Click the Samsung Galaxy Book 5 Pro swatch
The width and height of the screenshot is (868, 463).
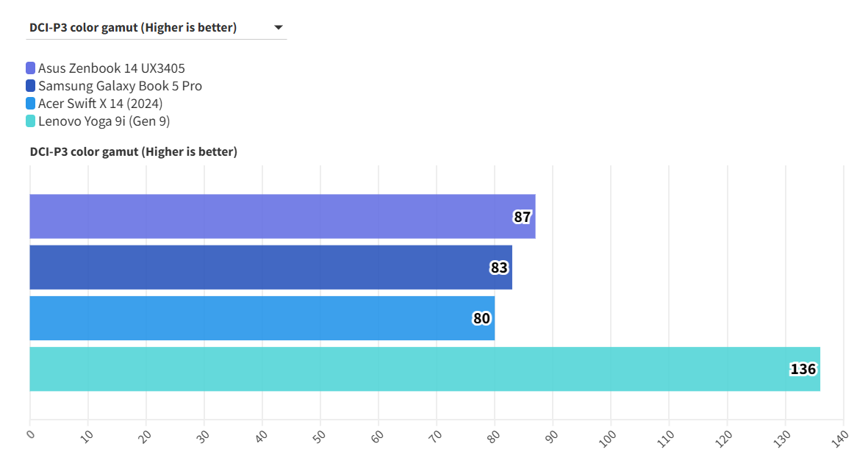click(x=31, y=86)
